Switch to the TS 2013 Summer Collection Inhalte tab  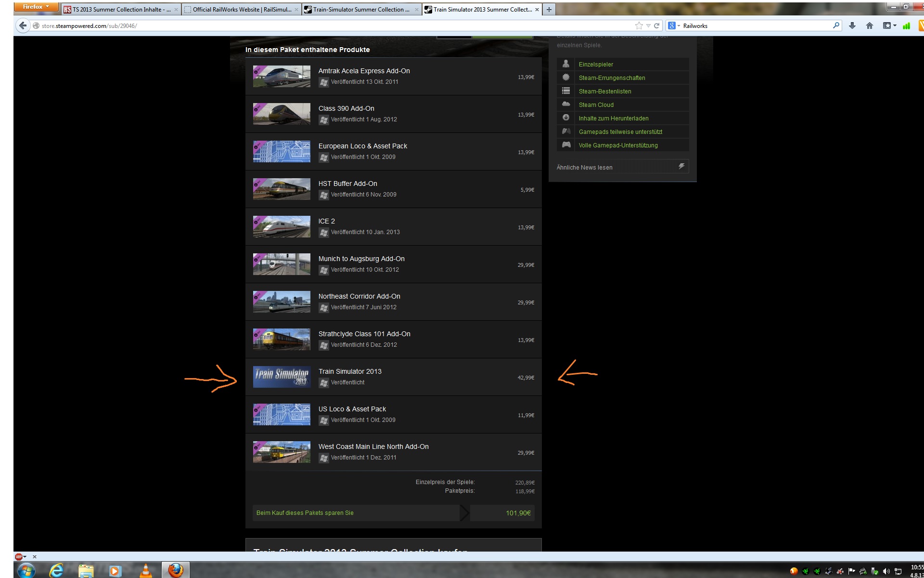point(121,9)
